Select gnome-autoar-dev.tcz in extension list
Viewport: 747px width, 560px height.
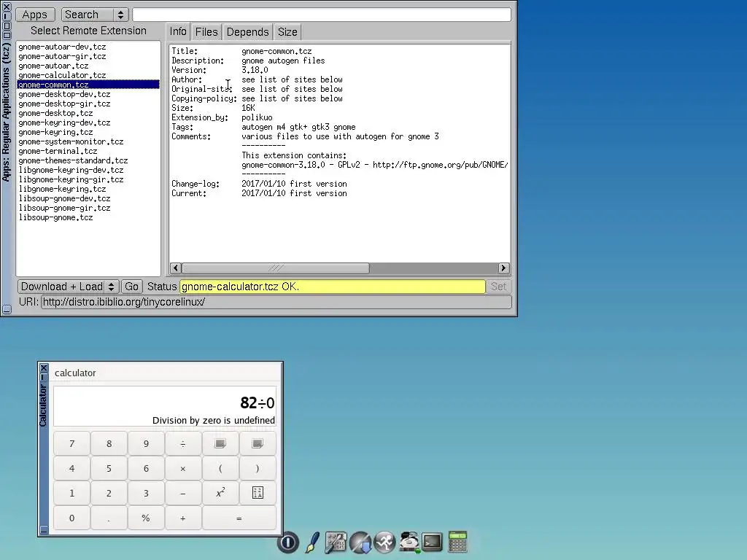click(x=88, y=47)
